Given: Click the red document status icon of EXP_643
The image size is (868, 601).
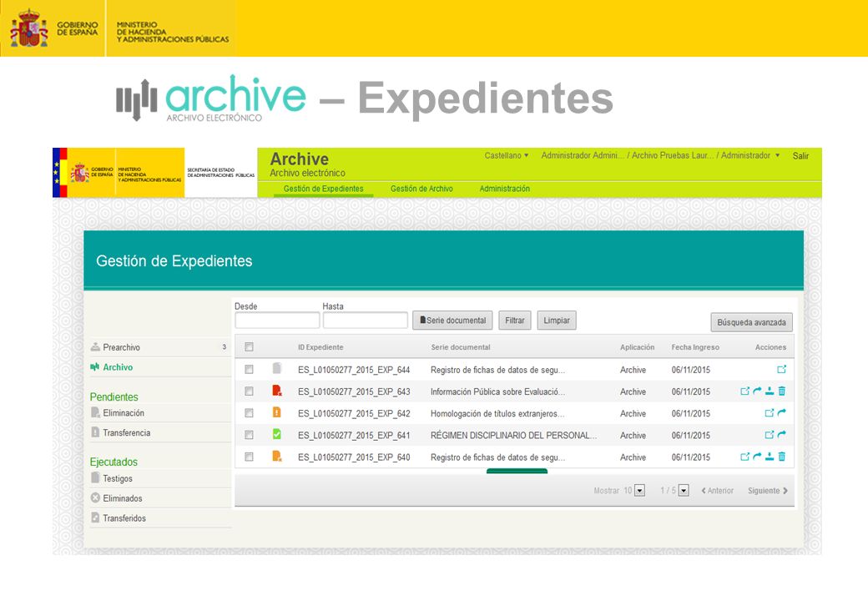Looking at the screenshot, I should tap(277, 391).
